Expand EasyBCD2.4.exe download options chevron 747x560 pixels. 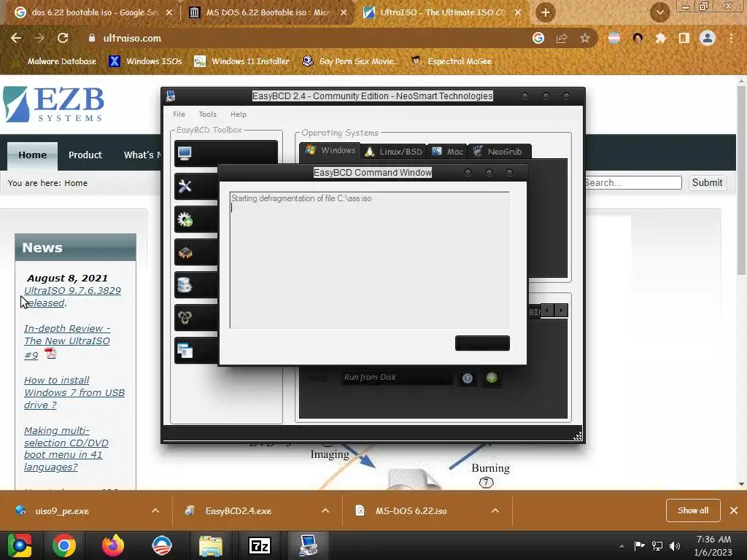point(325,511)
